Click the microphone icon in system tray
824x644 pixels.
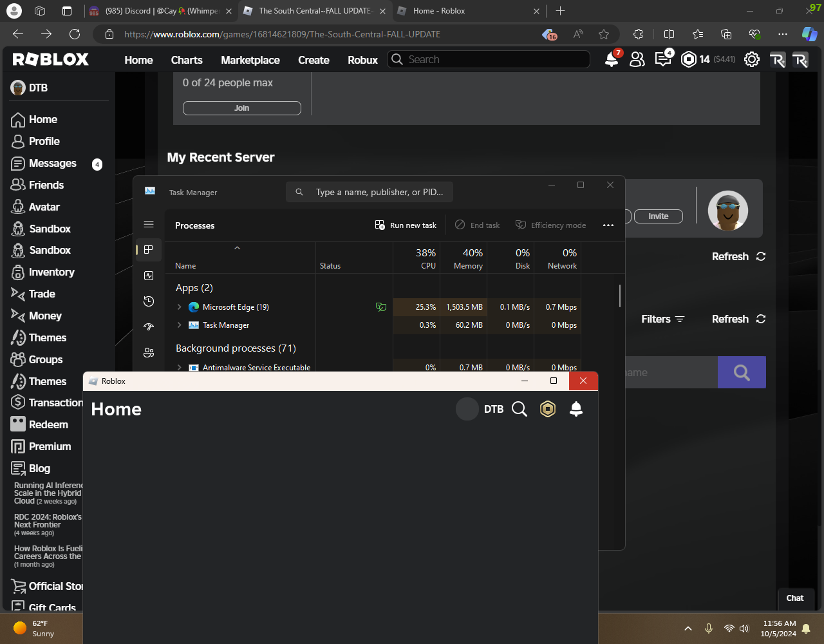[709, 628]
